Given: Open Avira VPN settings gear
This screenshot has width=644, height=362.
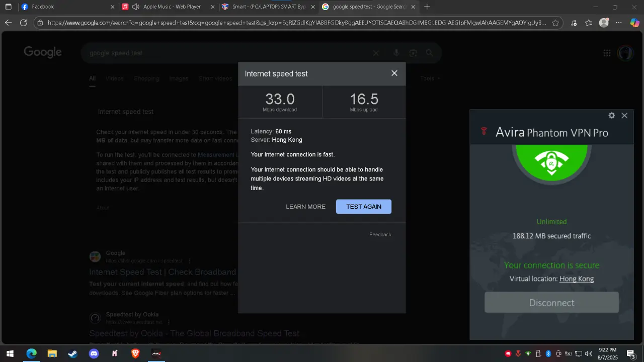Looking at the screenshot, I should tap(611, 116).
